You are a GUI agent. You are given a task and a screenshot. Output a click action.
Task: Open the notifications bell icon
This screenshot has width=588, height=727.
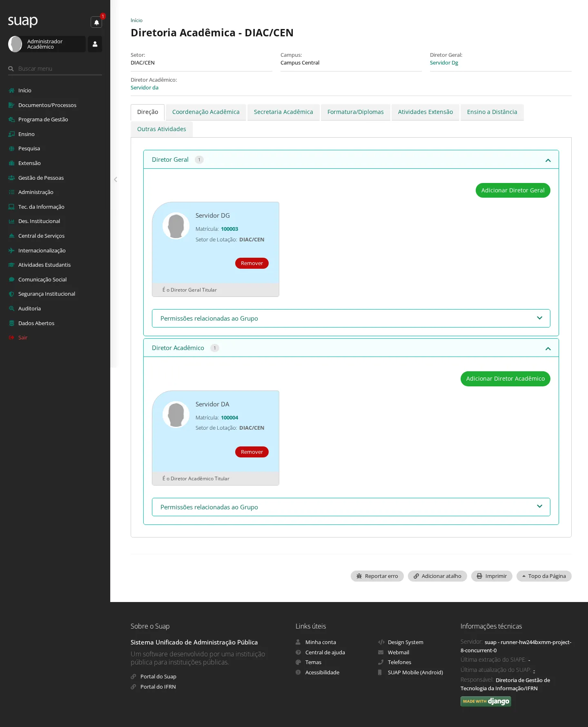[96, 22]
